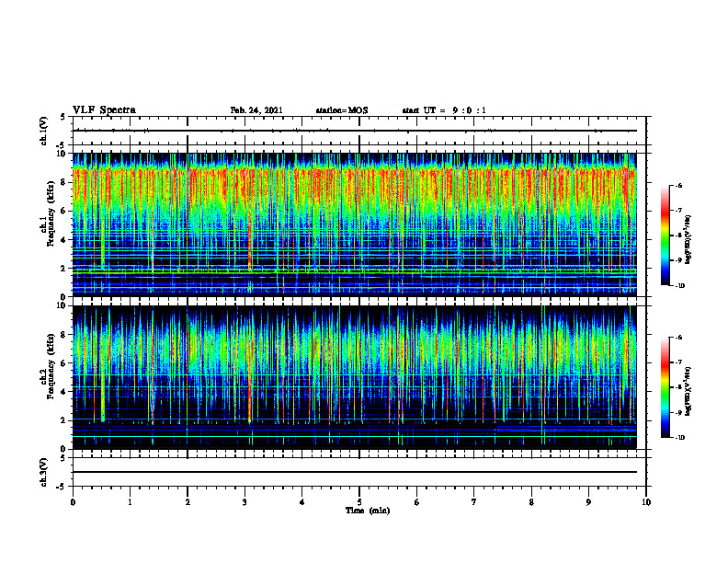Click the "6" tick on ch.1 frequency axis
Screen dimensions: 728x563
[64, 211]
